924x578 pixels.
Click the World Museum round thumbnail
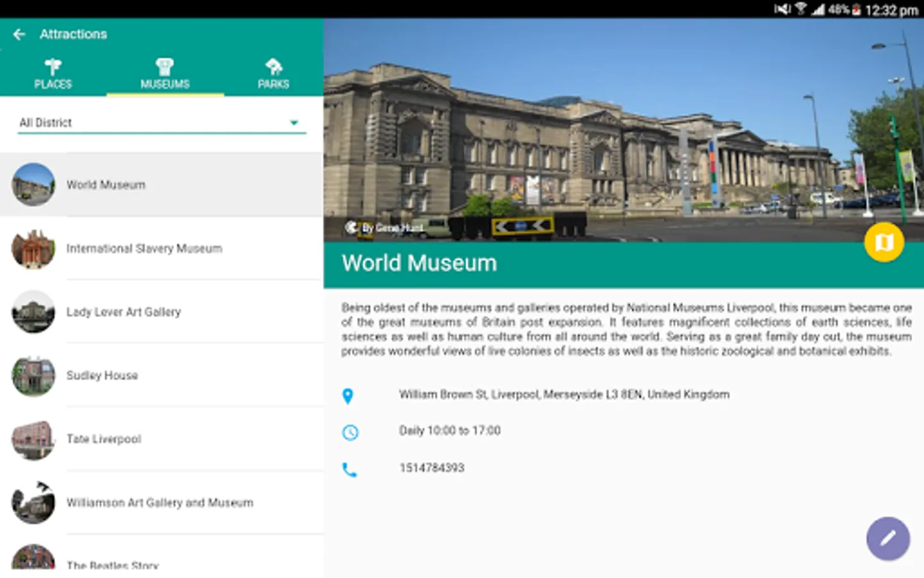[x=33, y=184]
